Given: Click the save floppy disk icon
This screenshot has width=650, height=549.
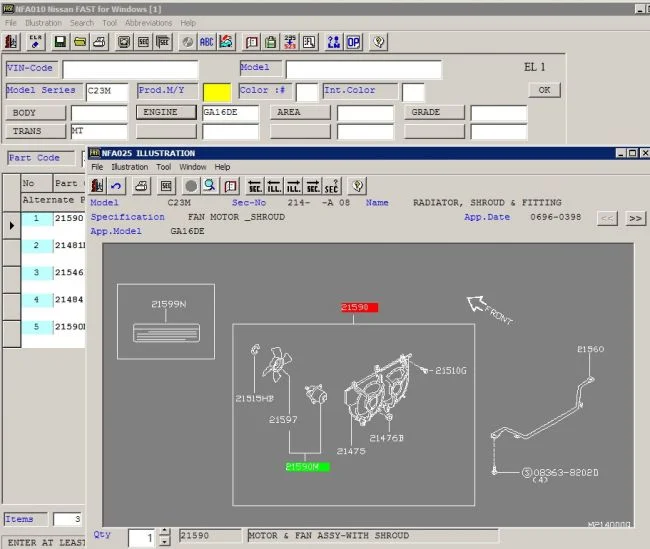Looking at the screenshot, I should tap(60, 42).
